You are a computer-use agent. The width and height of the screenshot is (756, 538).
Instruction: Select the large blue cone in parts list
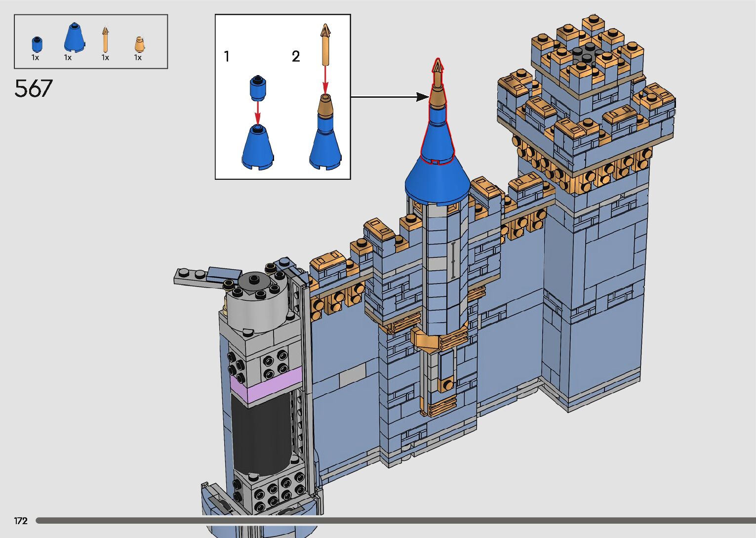[74, 38]
